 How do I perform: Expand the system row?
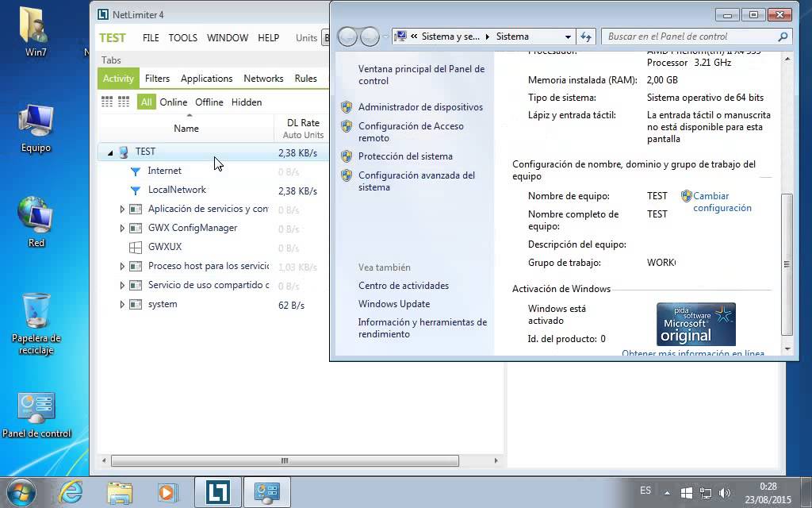122,305
